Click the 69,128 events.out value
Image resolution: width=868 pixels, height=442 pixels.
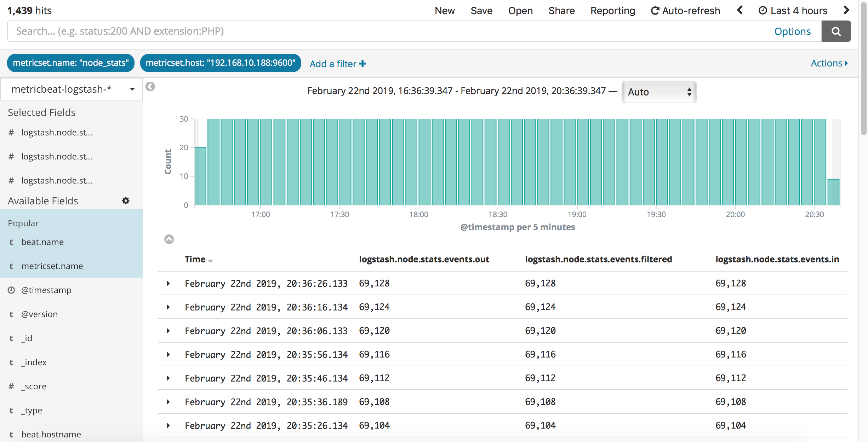[374, 283]
